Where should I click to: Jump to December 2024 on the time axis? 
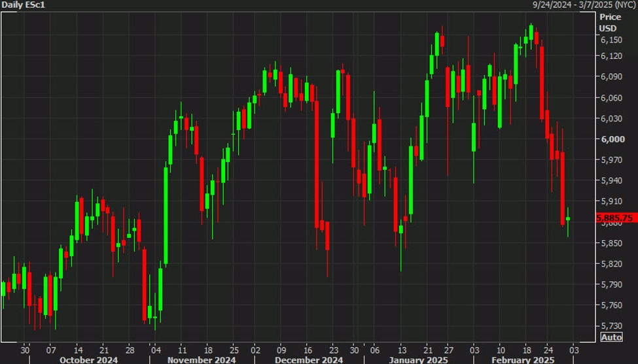(x=309, y=359)
